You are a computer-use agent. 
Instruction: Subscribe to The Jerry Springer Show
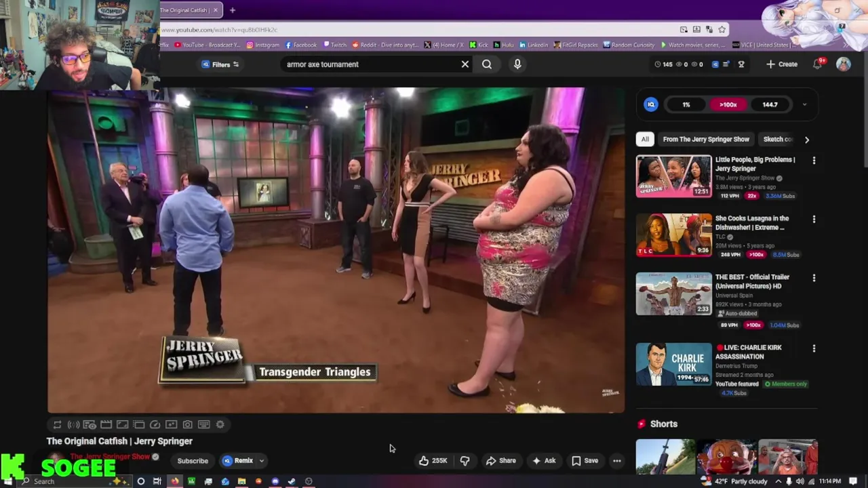tap(193, 461)
